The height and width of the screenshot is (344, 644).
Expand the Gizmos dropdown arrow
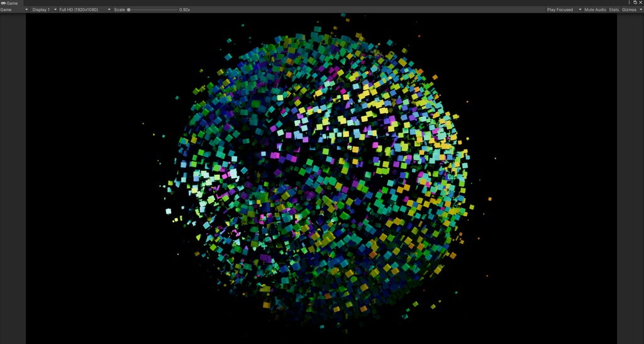click(641, 9)
